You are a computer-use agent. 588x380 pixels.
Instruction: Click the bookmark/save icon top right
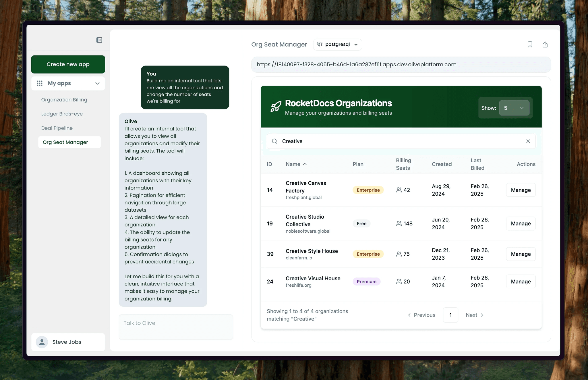click(x=530, y=44)
